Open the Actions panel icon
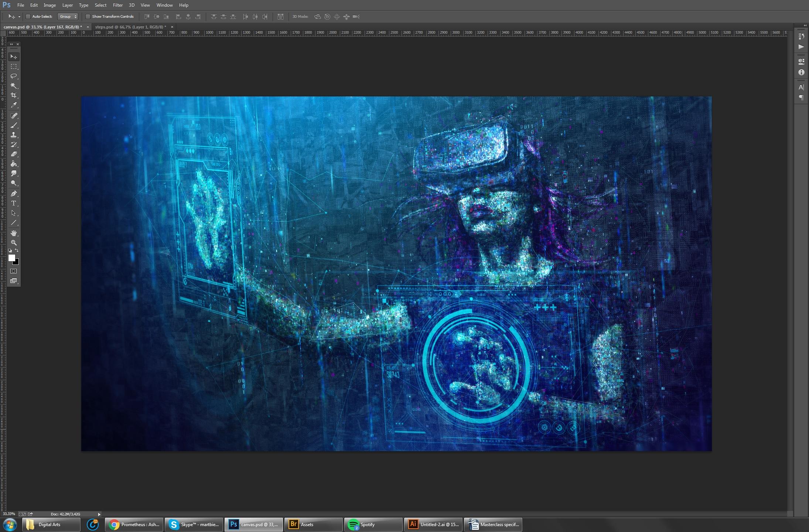 [801, 47]
